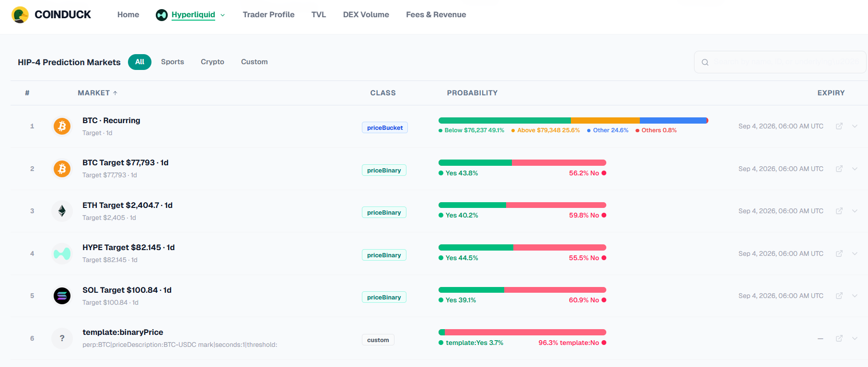Expand the ETH Target $2,404.7 row chevron

[855, 211]
